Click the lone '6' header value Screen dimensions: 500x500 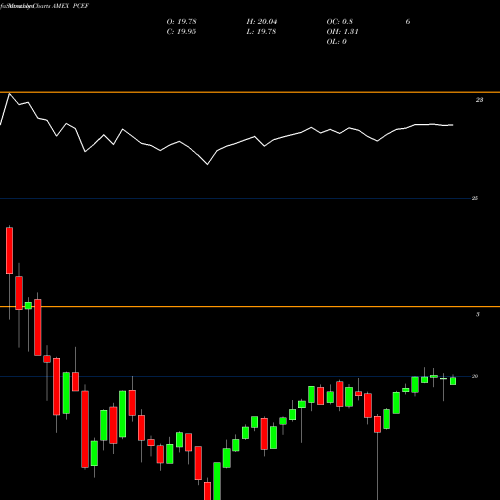pyautogui.click(x=408, y=22)
